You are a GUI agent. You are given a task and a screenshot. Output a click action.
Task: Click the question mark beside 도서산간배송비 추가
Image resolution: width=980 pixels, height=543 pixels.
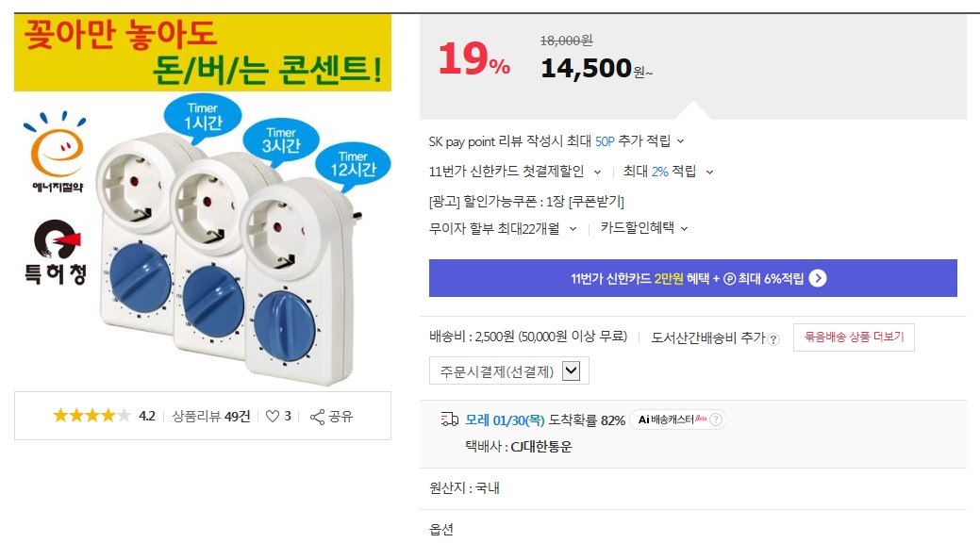773,339
